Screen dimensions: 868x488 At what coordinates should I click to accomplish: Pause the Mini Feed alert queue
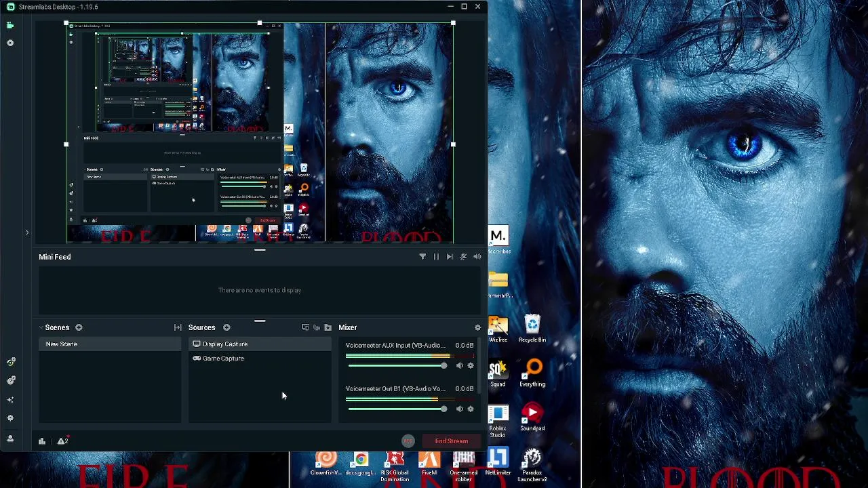[x=436, y=257]
